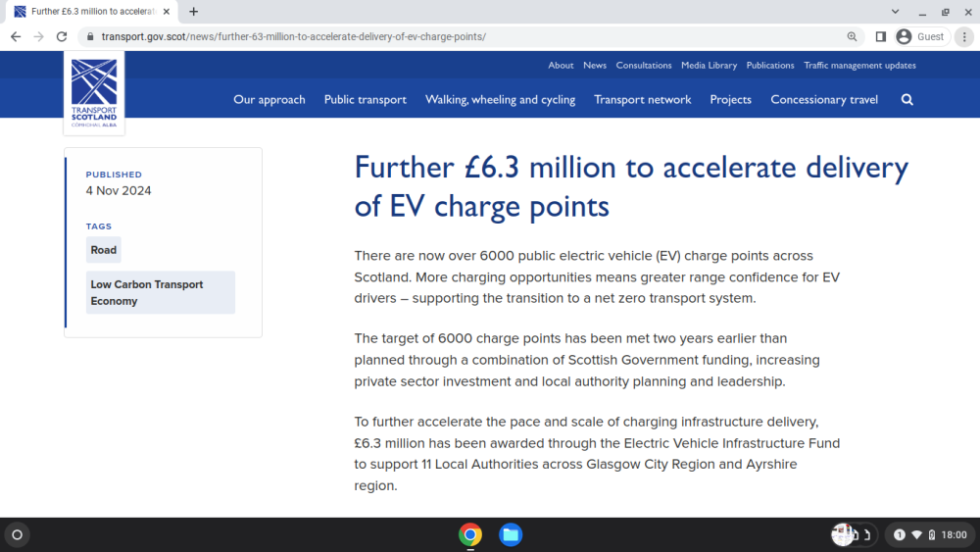Open the site search magnifier icon
980x552 pixels.
(x=906, y=99)
